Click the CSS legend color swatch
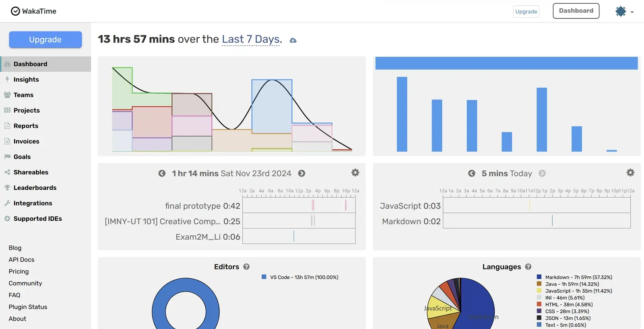 [539, 311]
